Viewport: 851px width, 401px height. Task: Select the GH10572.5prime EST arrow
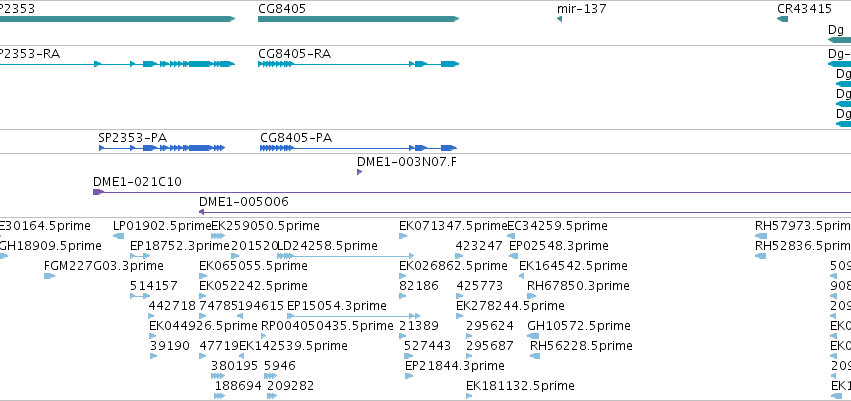(x=533, y=336)
